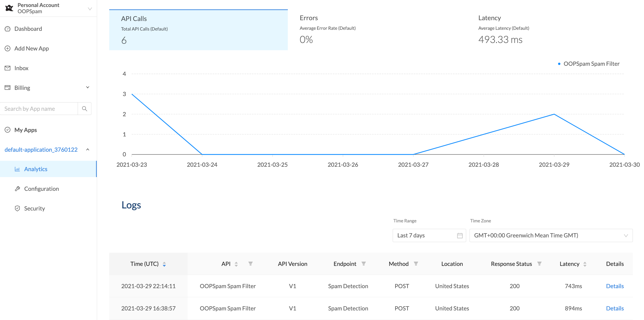
Task: Click the OOPSpam Spam Filter legend label
Action: (x=591, y=64)
